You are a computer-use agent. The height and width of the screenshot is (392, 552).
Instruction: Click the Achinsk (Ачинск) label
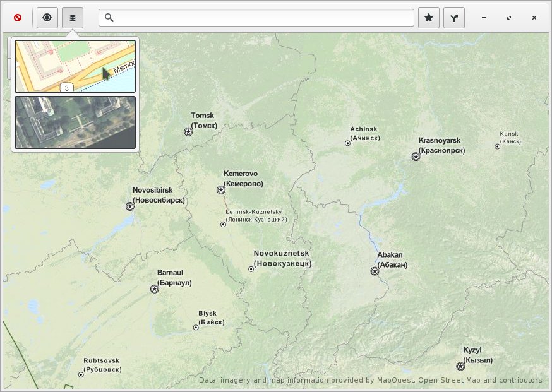(x=365, y=134)
